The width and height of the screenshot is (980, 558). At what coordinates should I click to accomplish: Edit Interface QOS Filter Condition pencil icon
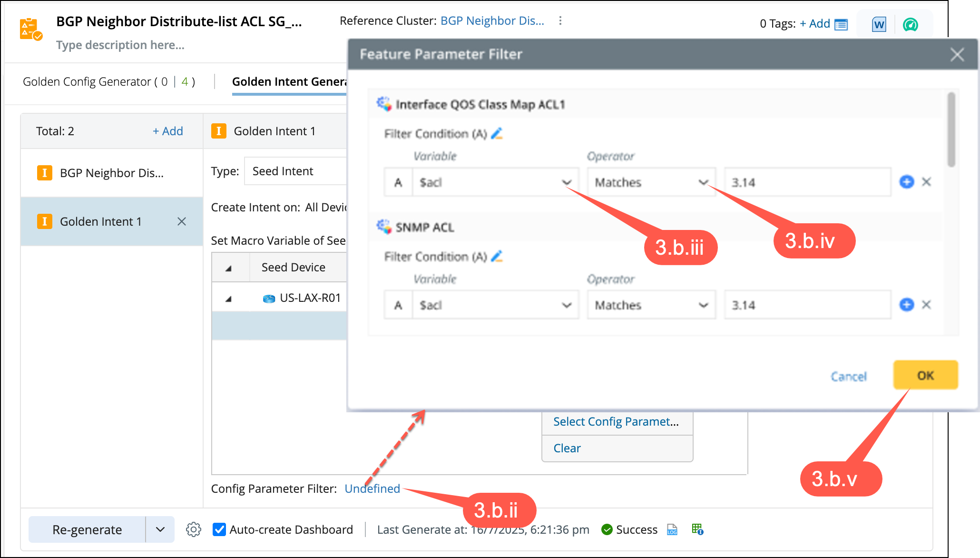497,134
